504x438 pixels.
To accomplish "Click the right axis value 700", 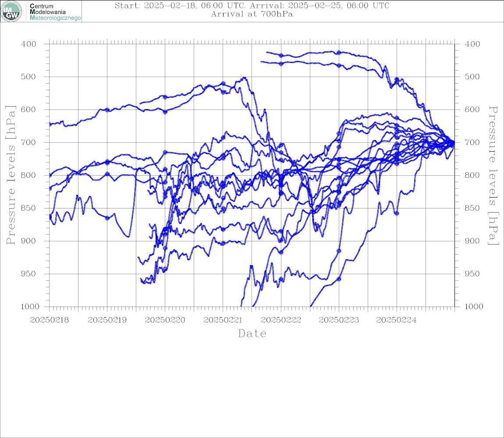I will (x=472, y=142).
